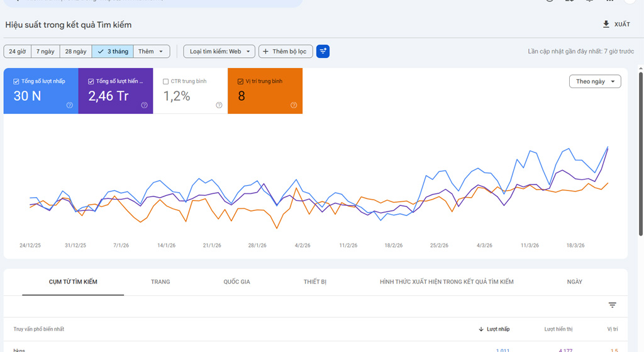Click the export download icon
This screenshot has height=352, width=644.
(x=606, y=25)
